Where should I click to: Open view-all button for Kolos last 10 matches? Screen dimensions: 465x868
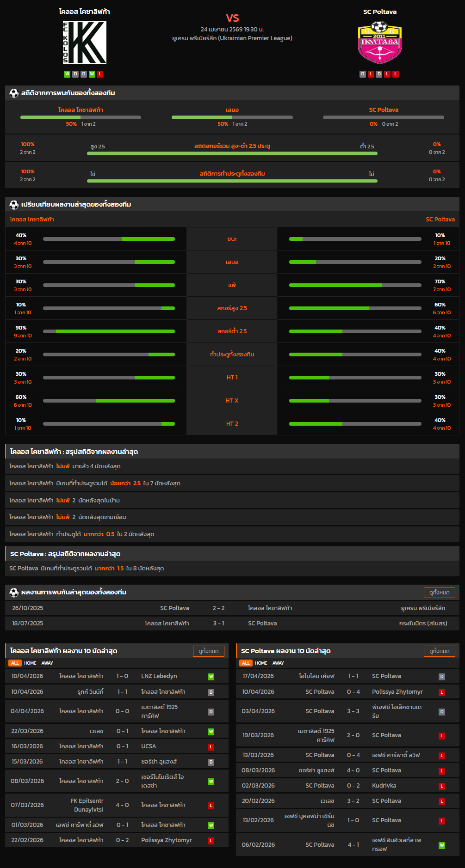point(208,651)
